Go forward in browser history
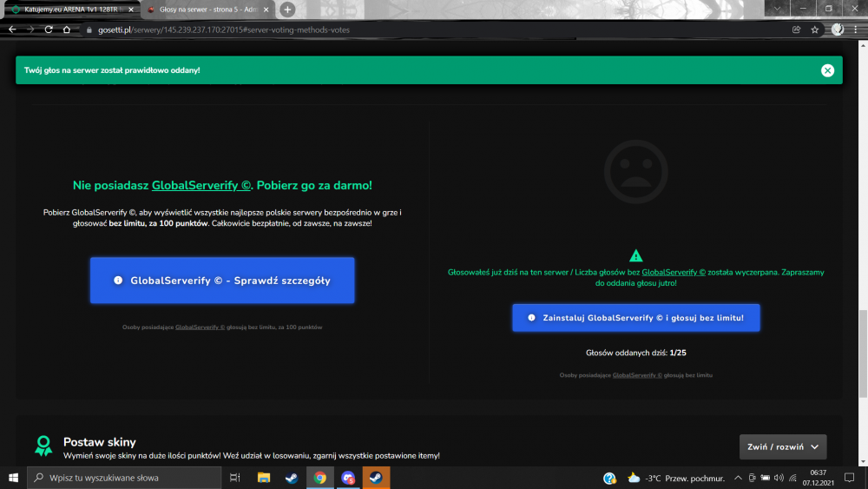Viewport: 868px width, 489px height. coord(30,30)
